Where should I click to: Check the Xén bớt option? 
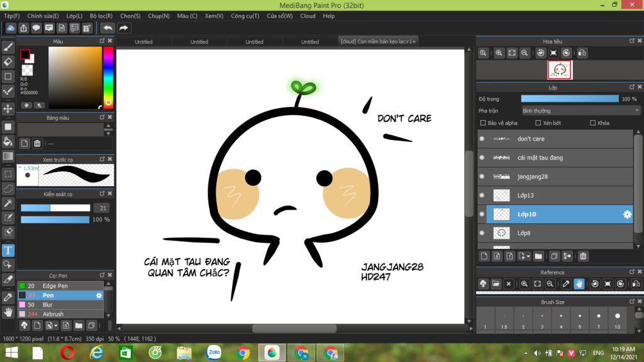(x=538, y=123)
